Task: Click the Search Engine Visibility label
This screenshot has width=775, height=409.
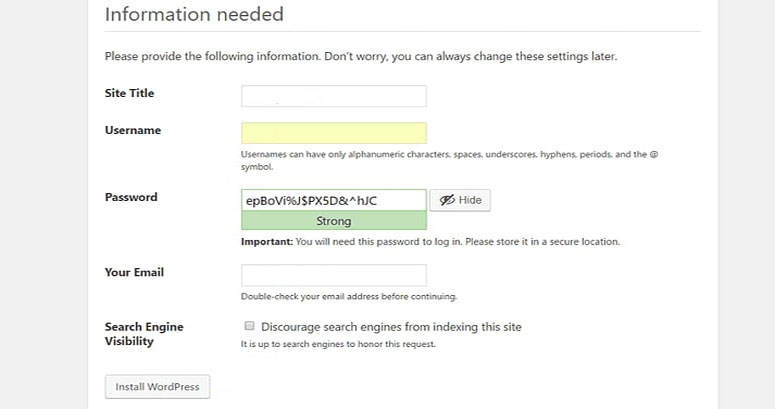Action: tap(144, 334)
